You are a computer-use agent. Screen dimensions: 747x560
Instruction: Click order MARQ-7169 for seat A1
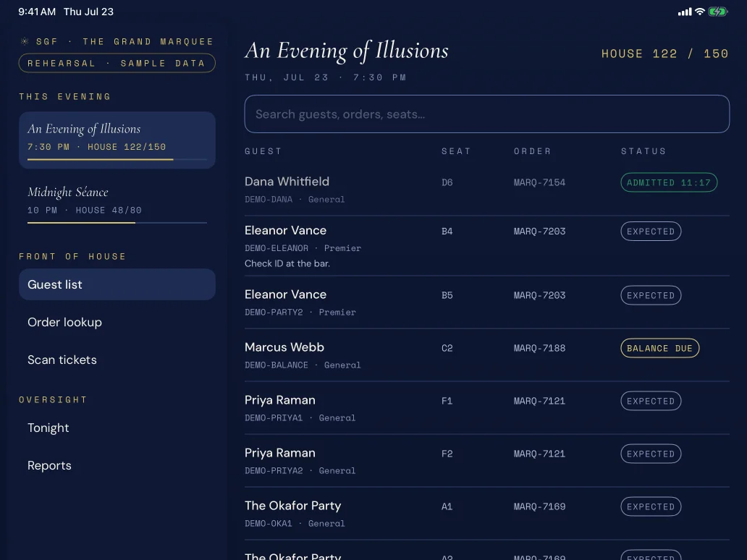click(x=539, y=506)
